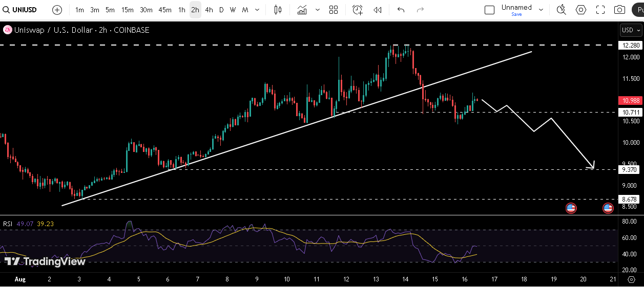Image resolution: width=644 pixels, height=287 pixels.
Task: Click the Unnamed layout name
Action: point(516,7)
